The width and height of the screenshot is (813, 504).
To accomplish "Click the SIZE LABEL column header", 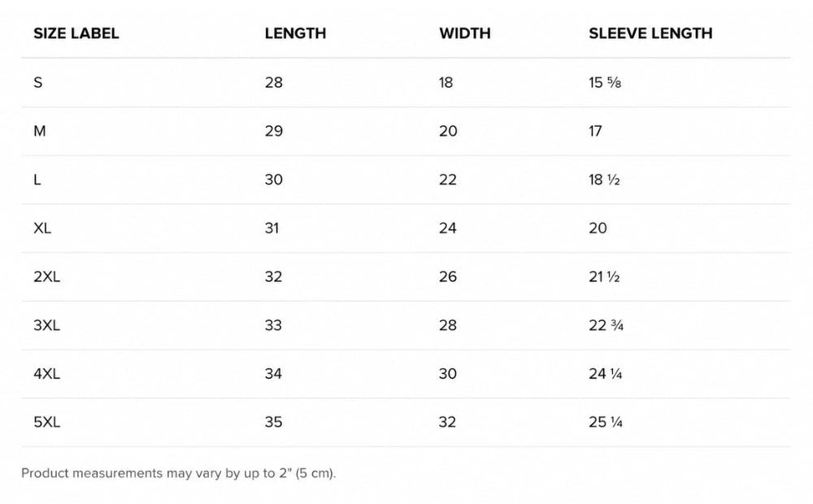I will (76, 33).
